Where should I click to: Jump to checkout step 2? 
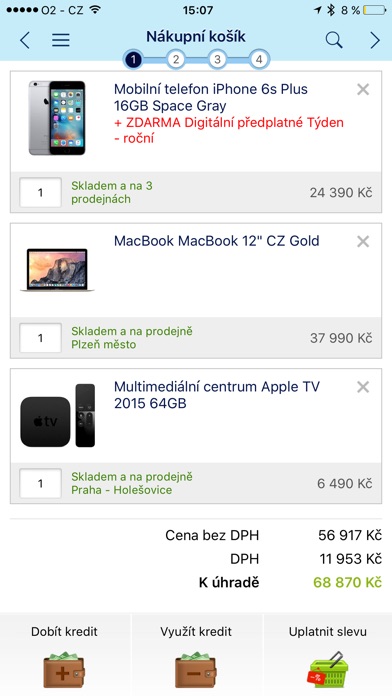[x=176, y=59]
